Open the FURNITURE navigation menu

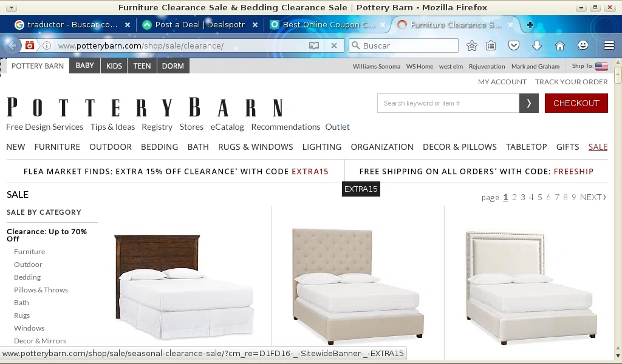pos(57,147)
